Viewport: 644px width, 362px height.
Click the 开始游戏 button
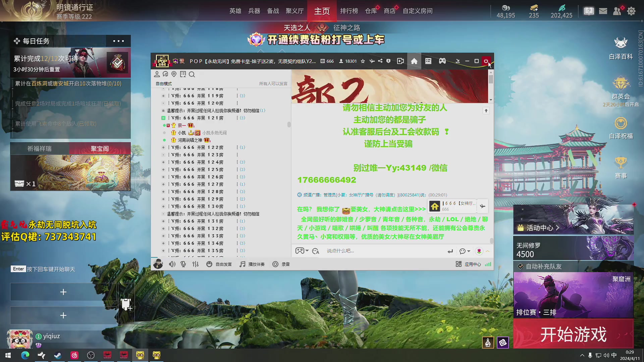coord(574,334)
